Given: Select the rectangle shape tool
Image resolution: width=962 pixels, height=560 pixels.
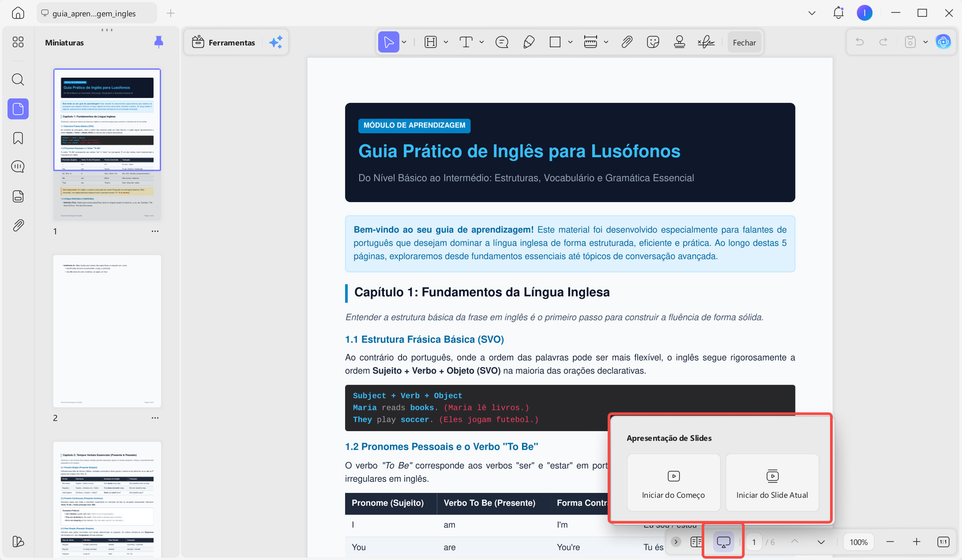Looking at the screenshot, I should (555, 42).
